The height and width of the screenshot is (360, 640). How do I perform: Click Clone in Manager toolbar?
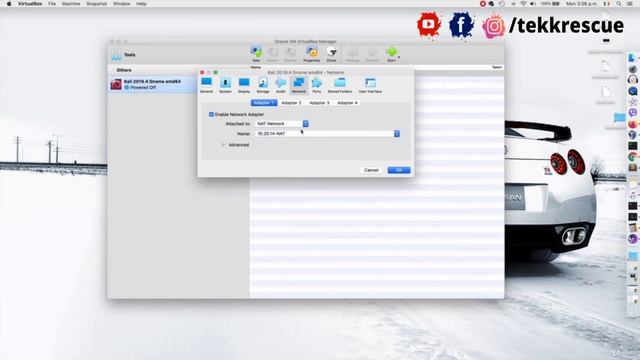point(331,54)
